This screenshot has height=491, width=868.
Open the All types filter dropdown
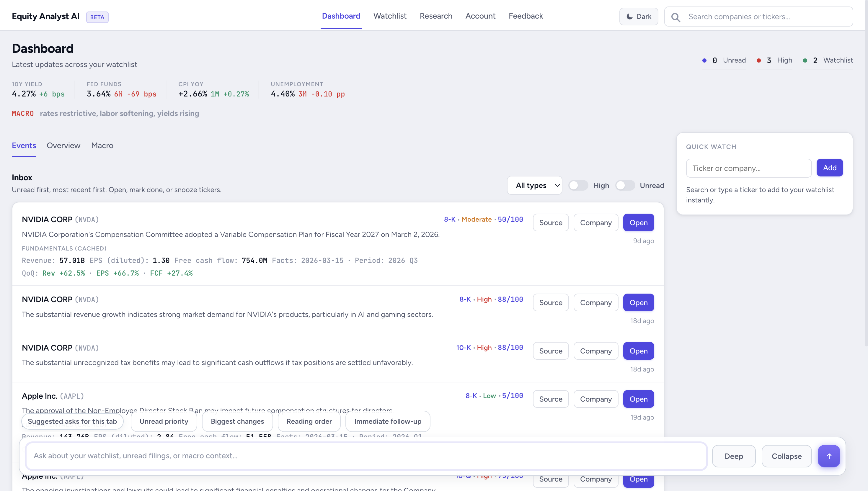[x=534, y=185]
